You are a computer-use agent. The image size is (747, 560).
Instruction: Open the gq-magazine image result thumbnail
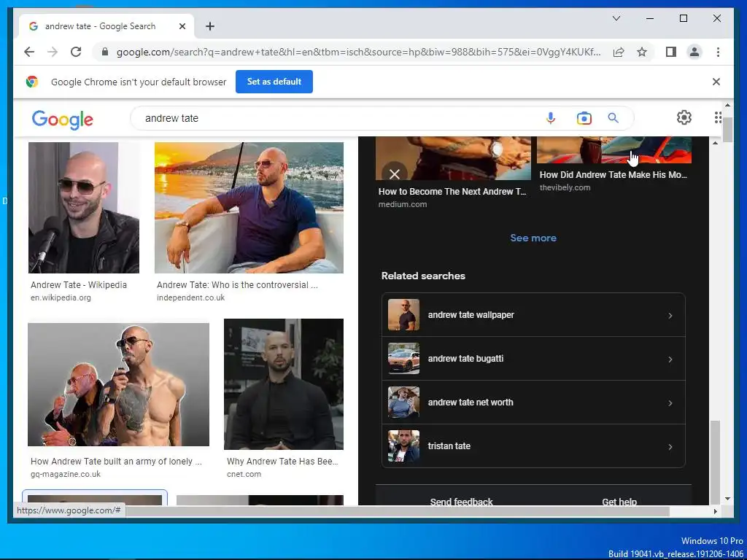click(118, 384)
